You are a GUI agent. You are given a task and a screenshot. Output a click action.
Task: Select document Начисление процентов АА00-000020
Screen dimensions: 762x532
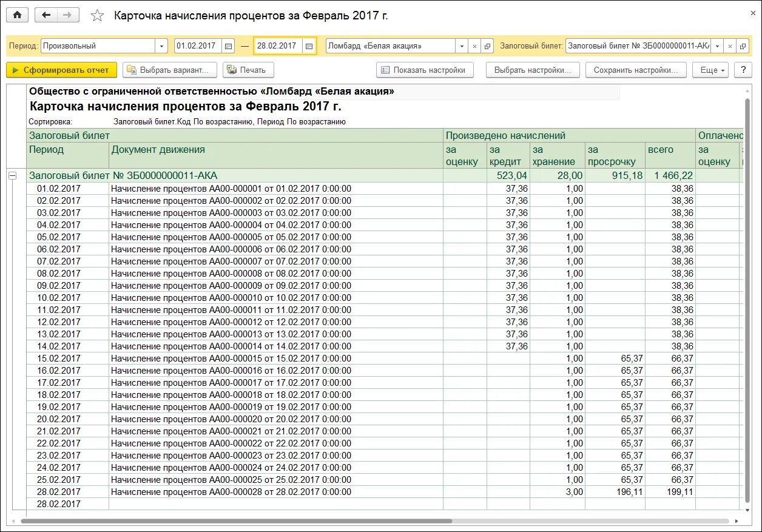click(x=276, y=419)
